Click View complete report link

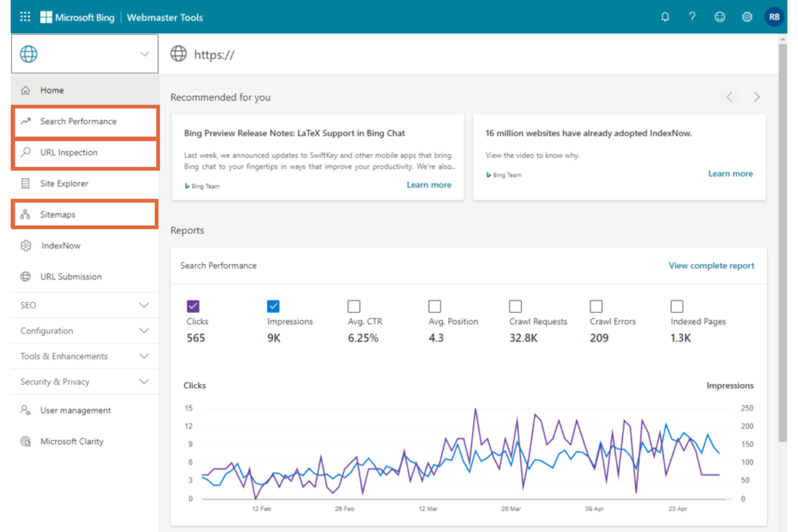click(x=711, y=265)
